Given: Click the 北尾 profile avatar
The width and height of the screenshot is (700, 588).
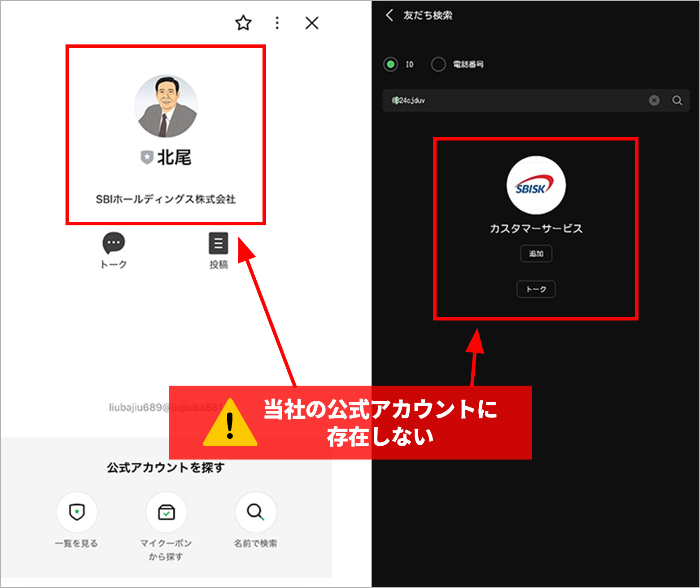Looking at the screenshot, I should [x=166, y=106].
